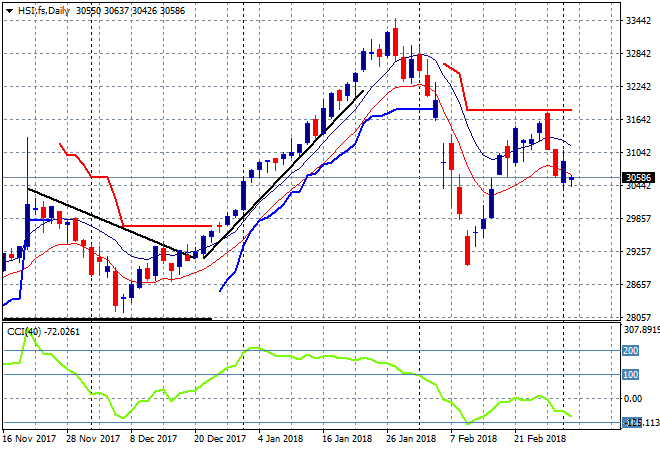This screenshot has width=660, height=450.
Task: Click the 16 Jan 2018 date label
Action: pos(347,439)
